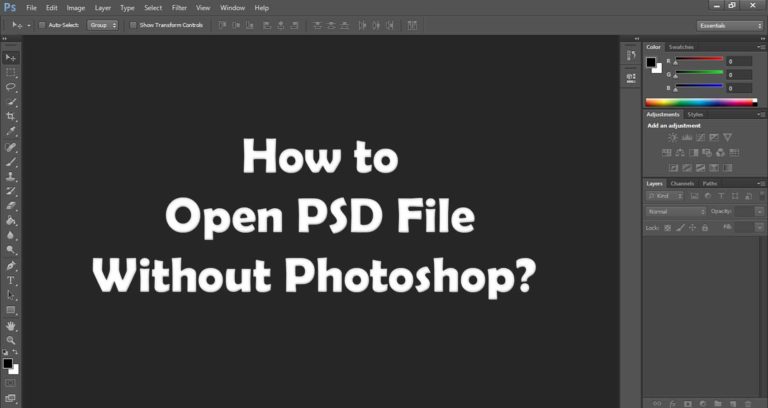Enable the Auto-Select checkbox

click(x=42, y=25)
